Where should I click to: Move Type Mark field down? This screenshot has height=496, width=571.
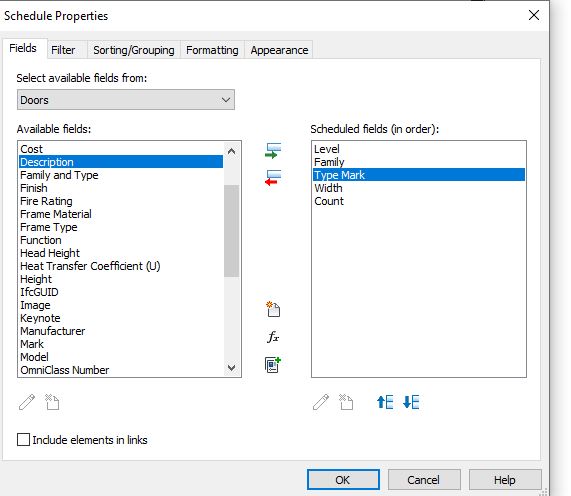(x=411, y=402)
